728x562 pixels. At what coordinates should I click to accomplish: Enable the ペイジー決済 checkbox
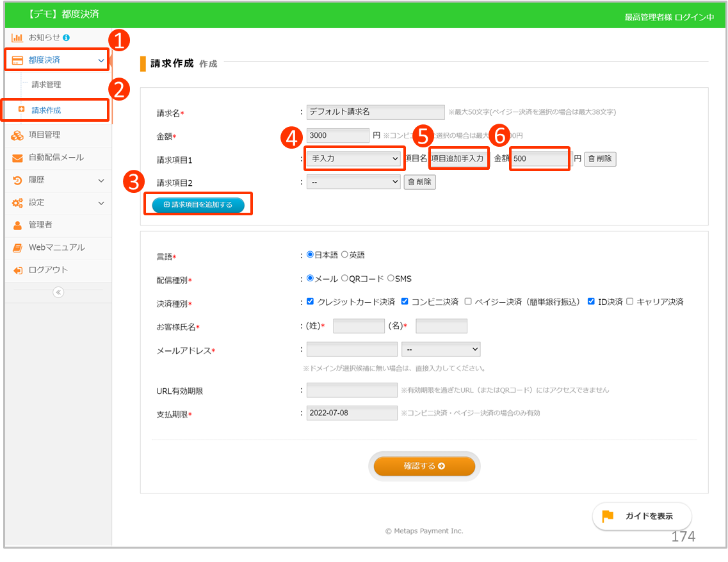pos(468,301)
